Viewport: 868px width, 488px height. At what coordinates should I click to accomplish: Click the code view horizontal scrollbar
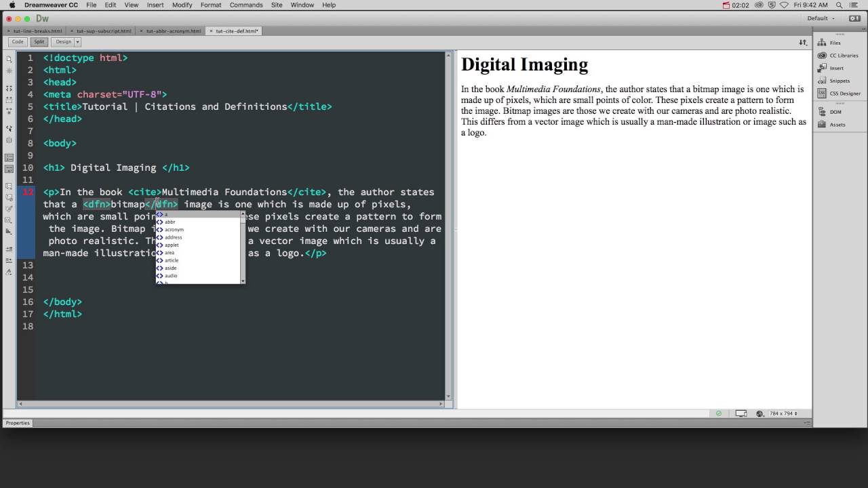point(231,404)
